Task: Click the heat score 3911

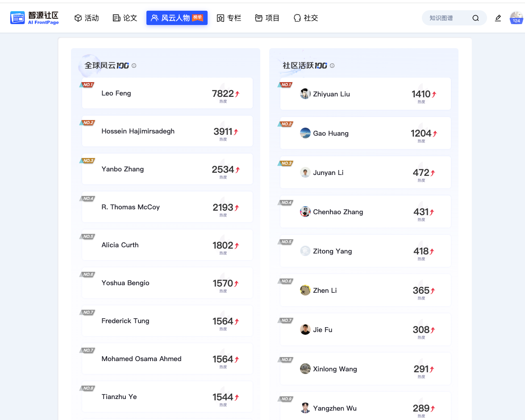Action: coord(223,132)
